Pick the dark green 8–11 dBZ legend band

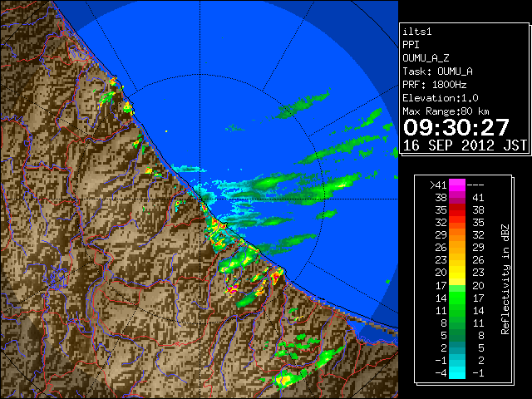[457, 323]
